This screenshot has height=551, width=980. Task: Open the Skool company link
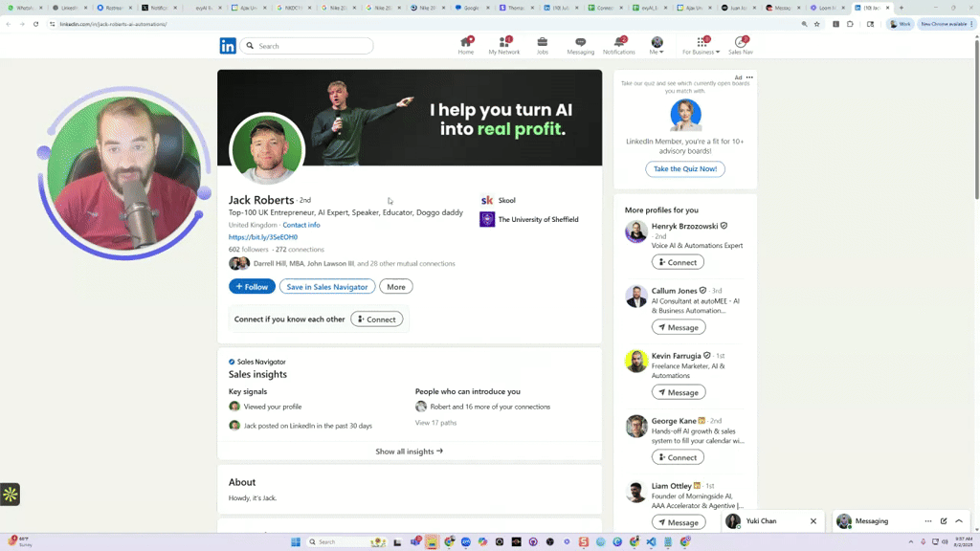tap(507, 201)
